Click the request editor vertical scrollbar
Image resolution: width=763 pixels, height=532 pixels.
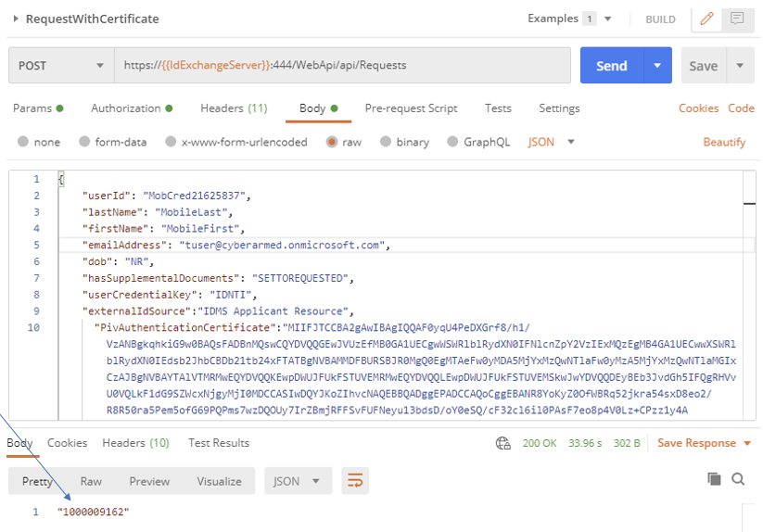pos(749,295)
